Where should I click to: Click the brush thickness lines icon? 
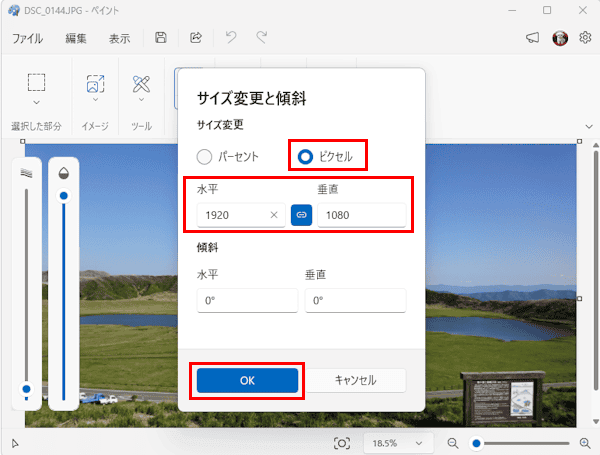pyautogui.click(x=26, y=173)
